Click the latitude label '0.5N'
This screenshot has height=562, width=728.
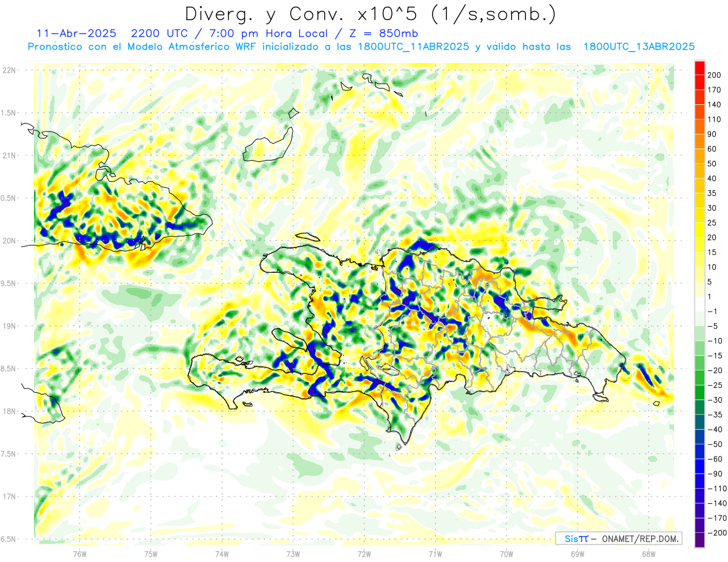click(8, 198)
